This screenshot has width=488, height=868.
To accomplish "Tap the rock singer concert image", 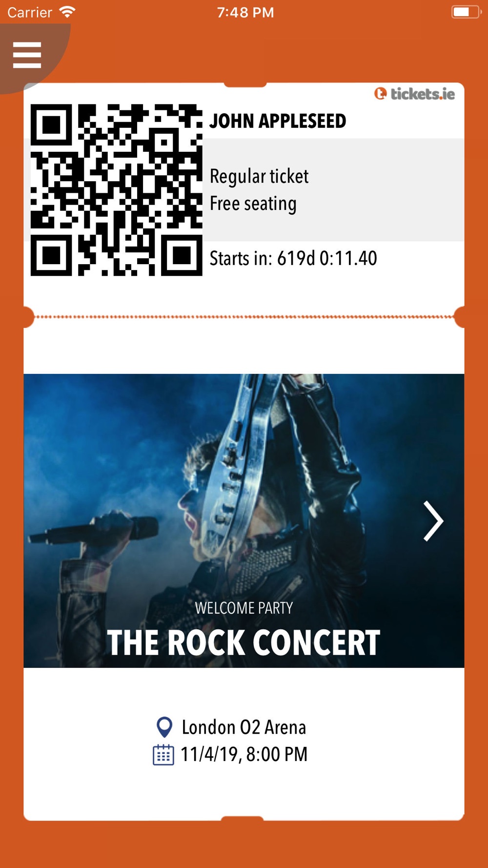I will point(244,520).
